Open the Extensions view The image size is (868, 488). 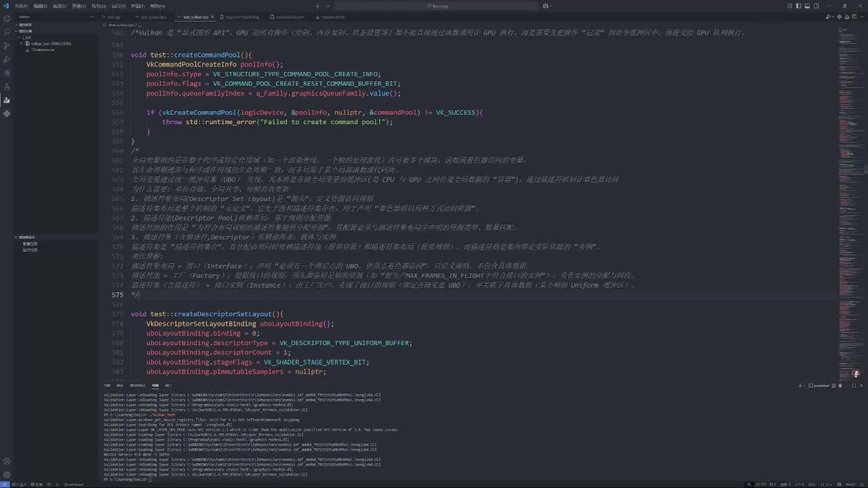coord(7,73)
